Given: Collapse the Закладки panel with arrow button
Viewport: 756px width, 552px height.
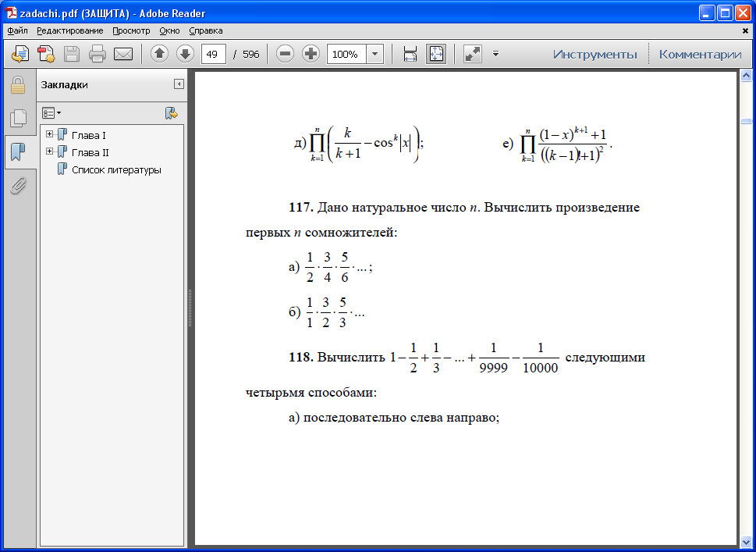Looking at the screenshot, I should (179, 84).
